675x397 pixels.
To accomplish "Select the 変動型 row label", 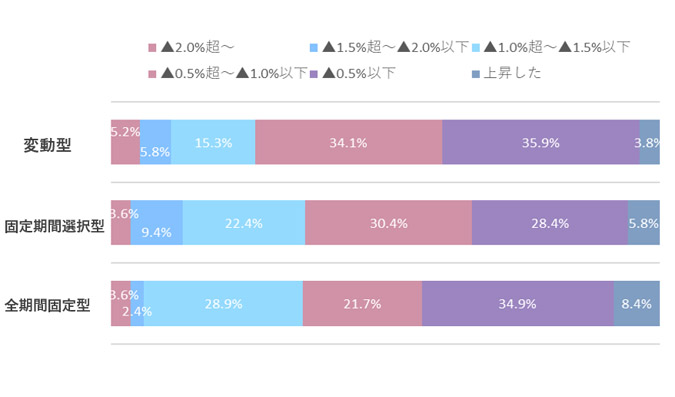I will click(x=47, y=145).
